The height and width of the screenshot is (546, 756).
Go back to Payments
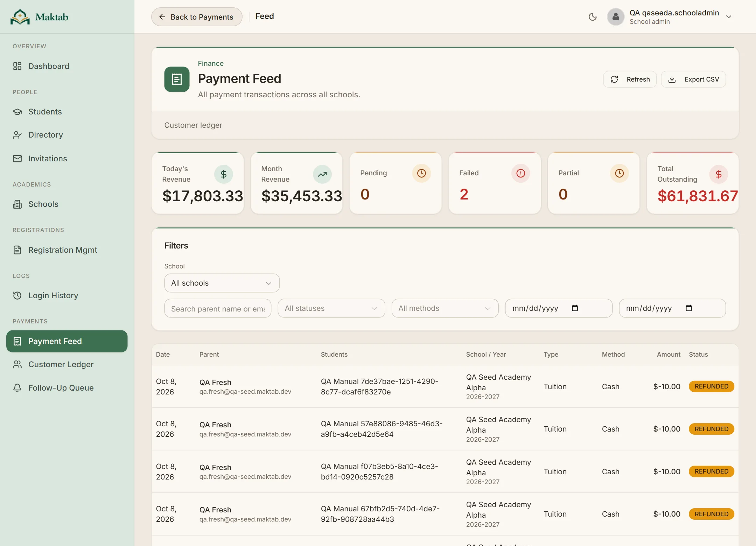click(x=197, y=17)
